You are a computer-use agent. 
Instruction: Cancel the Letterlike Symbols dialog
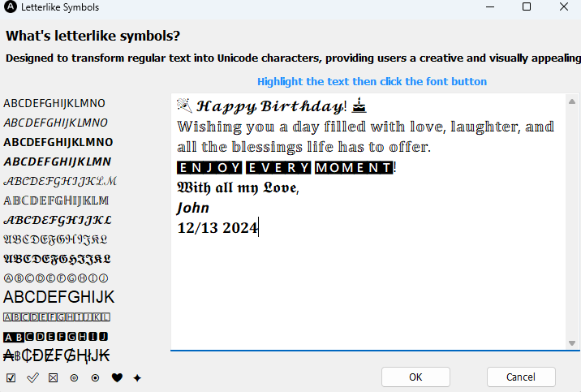[x=521, y=377]
